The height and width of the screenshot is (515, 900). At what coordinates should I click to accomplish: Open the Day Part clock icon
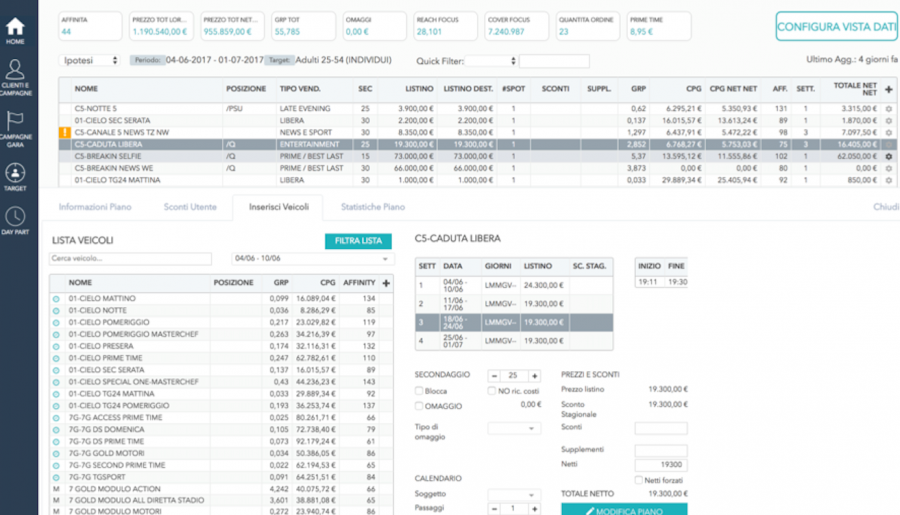pyautogui.click(x=15, y=220)
